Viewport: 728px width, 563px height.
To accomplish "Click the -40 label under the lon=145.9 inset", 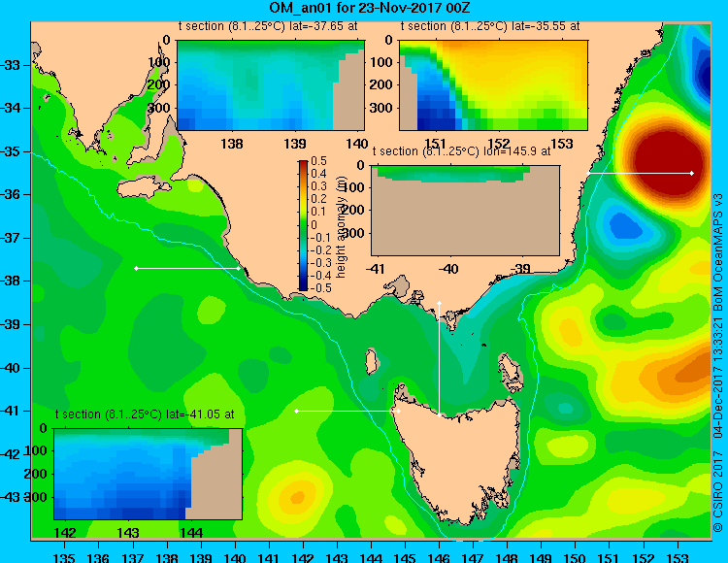I will [x=448, y=269].
